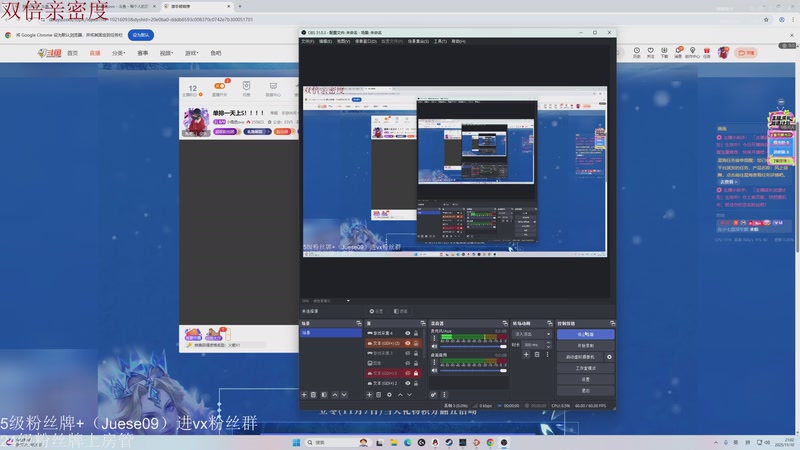Open OBS 编辑(E) menu

click(x=326, y=41)
